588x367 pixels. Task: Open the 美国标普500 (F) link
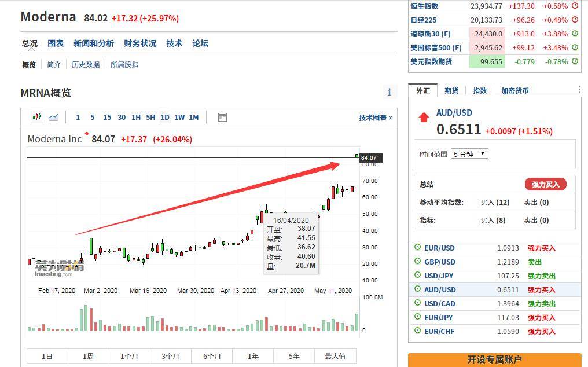tap(436, 47)
